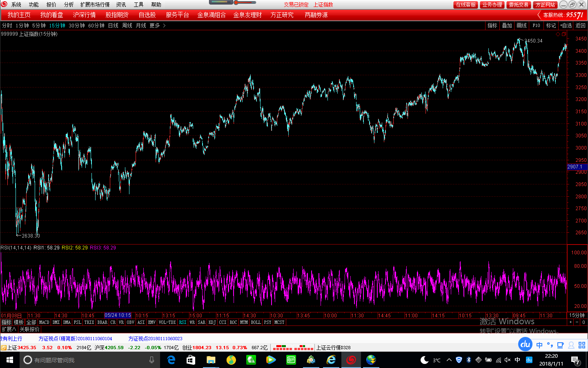Click the yellow icon beside 上证 index
This screenshot has height=368, width=588.
(3, 348)
